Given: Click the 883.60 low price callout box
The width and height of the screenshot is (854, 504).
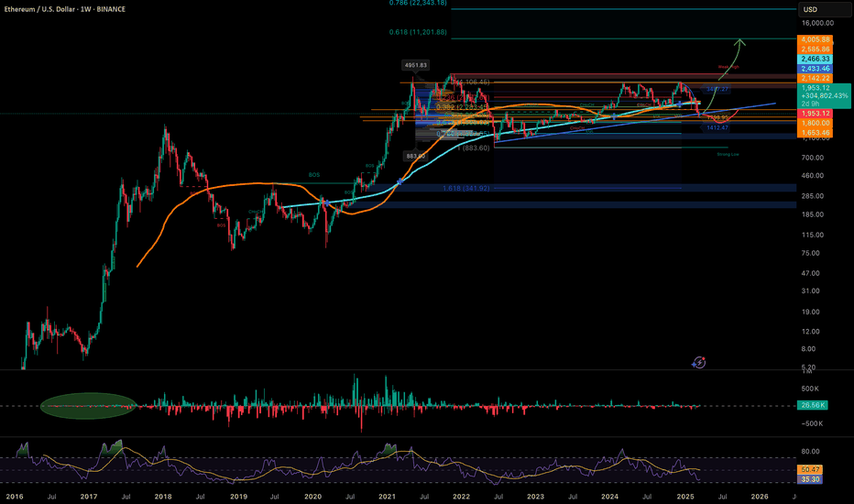Looking at the screenshot, I should point(416,157).
